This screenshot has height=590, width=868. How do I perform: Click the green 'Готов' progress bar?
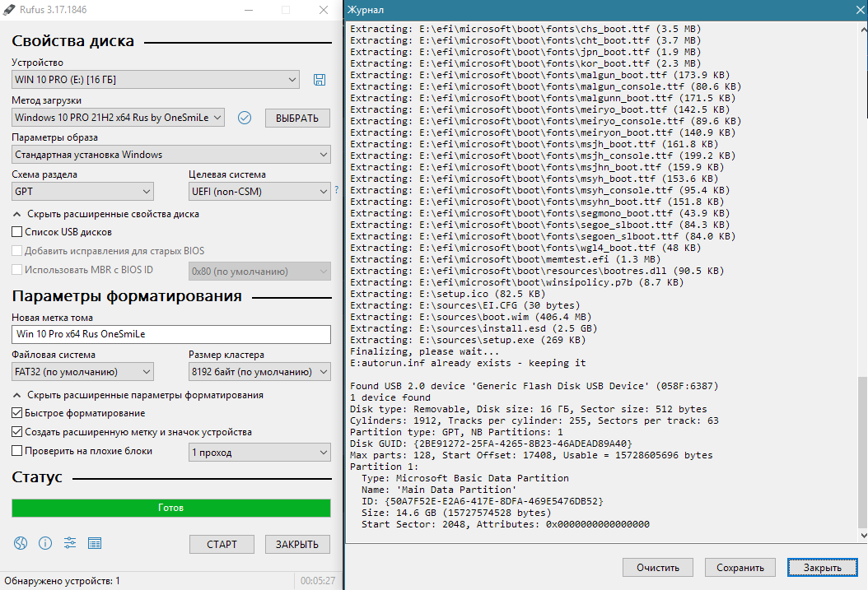[171, 508]
